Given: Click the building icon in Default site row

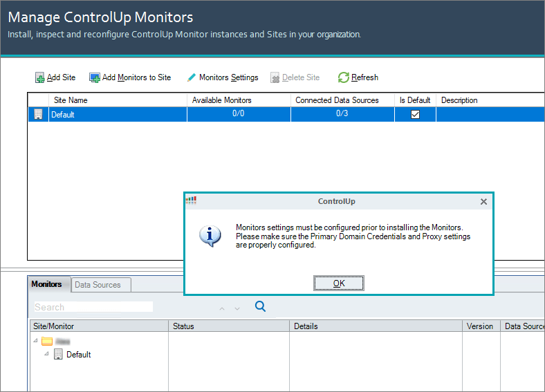Looking at the screenshot, I should (38, 115).
